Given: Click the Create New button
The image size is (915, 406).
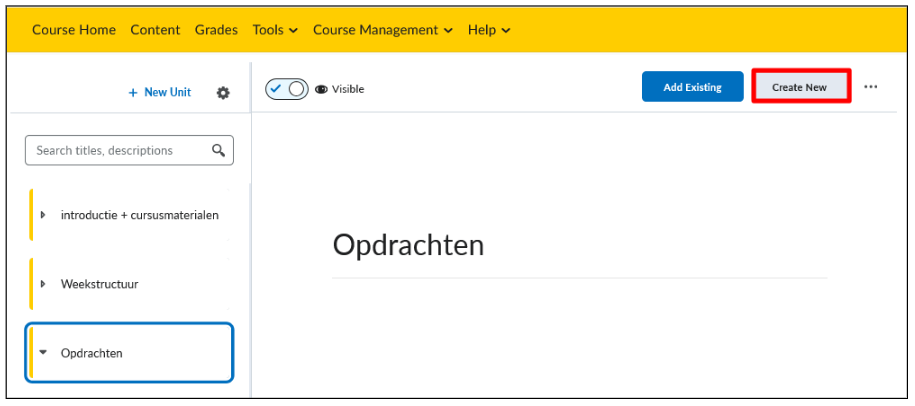Looking at the screenshot, I should coord(799,87).
